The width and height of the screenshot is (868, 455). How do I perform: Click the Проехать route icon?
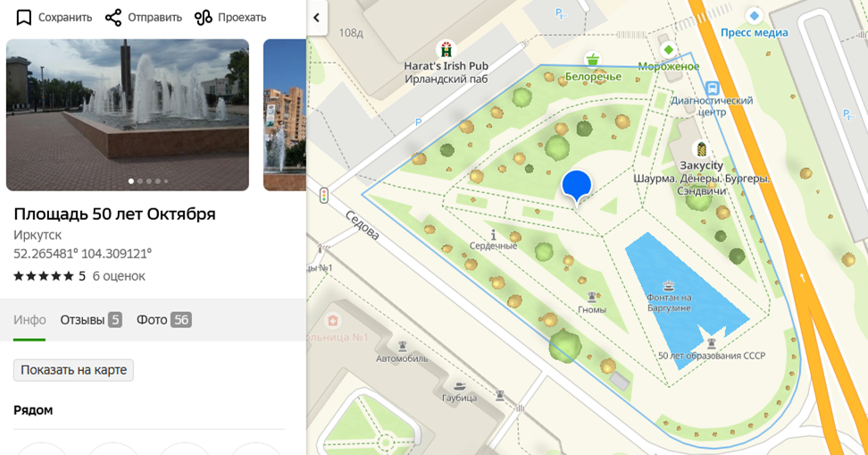pyautogui.click(x=204, y=18)
